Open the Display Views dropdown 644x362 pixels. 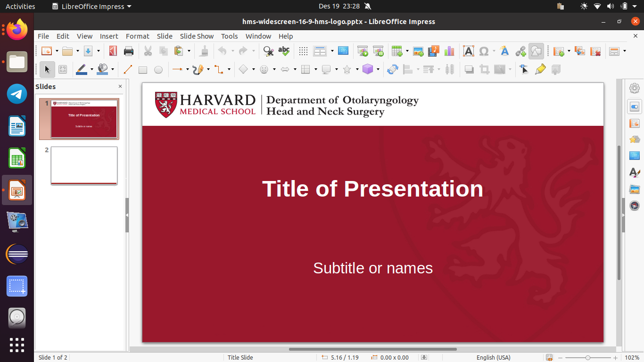(332, 51)
